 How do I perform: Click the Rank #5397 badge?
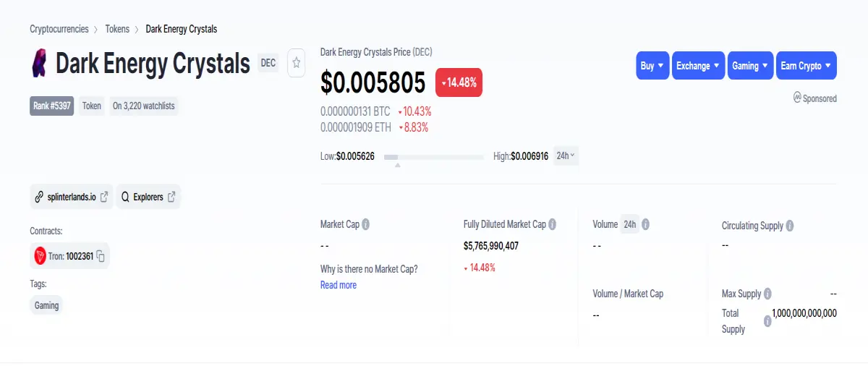pyautogui.click(x=51, y=106)
